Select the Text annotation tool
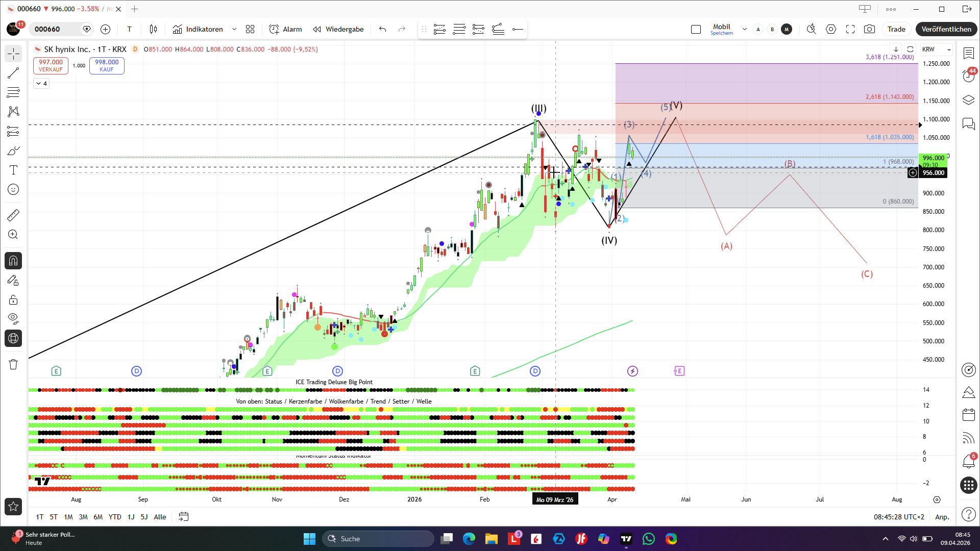Viewport: 980px width, 551px height. [13, 170]
